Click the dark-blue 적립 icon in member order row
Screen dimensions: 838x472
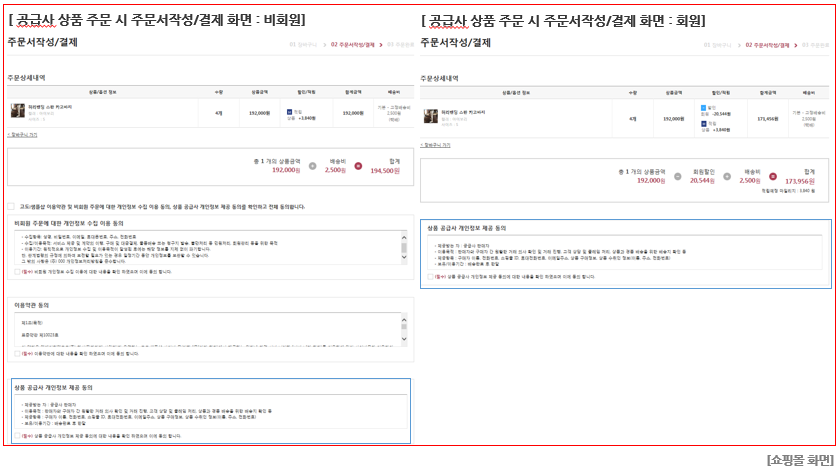[x=703, y=123]
